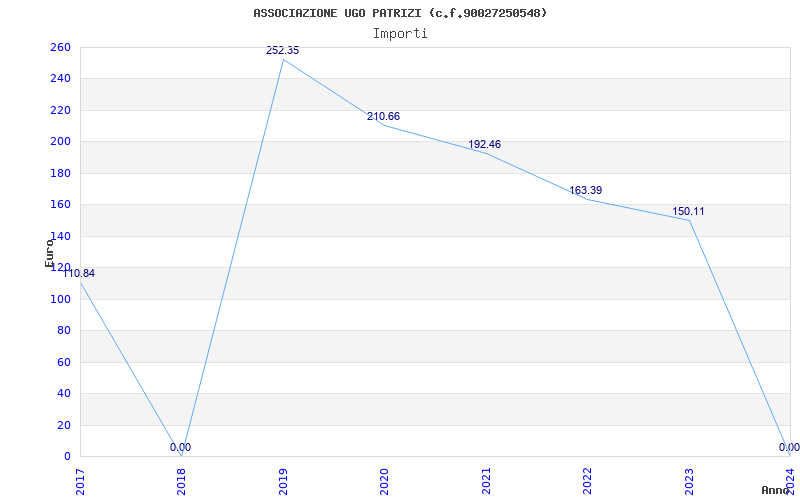Click the 180 y-axis tick label
This screenshot has width=800, height=500.
coord(60,173)
